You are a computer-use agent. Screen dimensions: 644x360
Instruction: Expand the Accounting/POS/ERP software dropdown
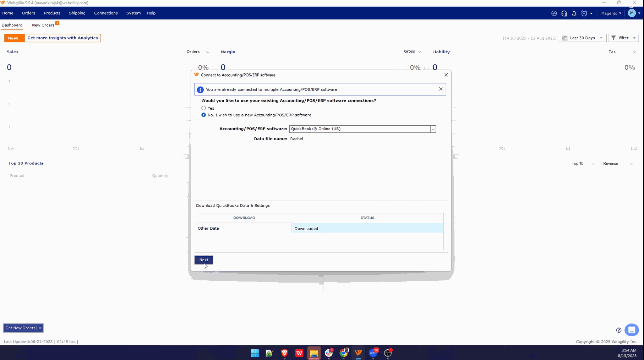click(433, 129)
